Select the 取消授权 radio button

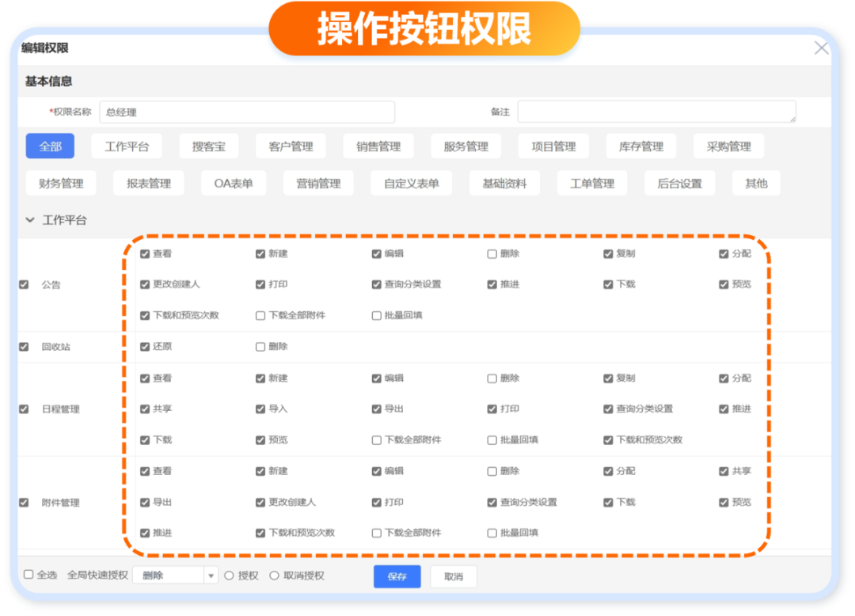[x=275, y=576]
